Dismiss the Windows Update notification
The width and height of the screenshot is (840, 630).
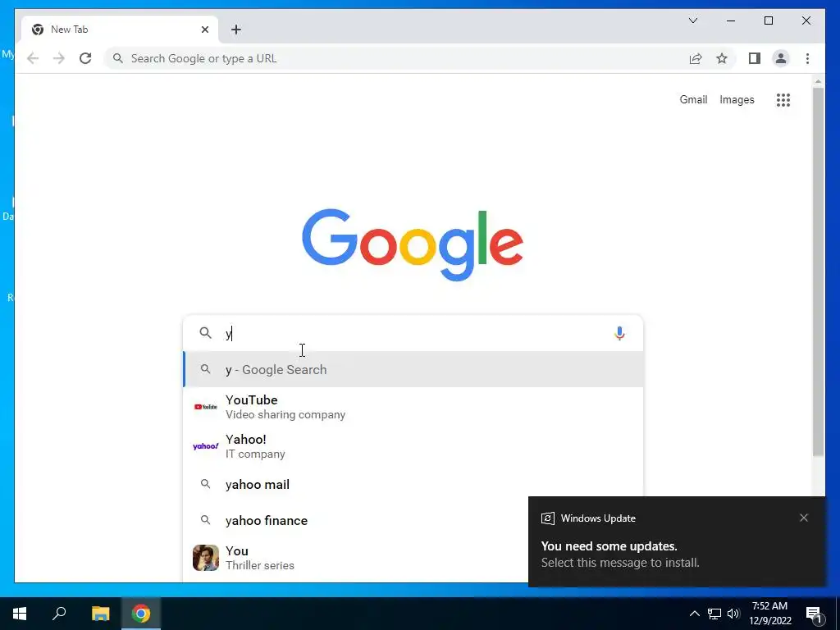[804, 518]
